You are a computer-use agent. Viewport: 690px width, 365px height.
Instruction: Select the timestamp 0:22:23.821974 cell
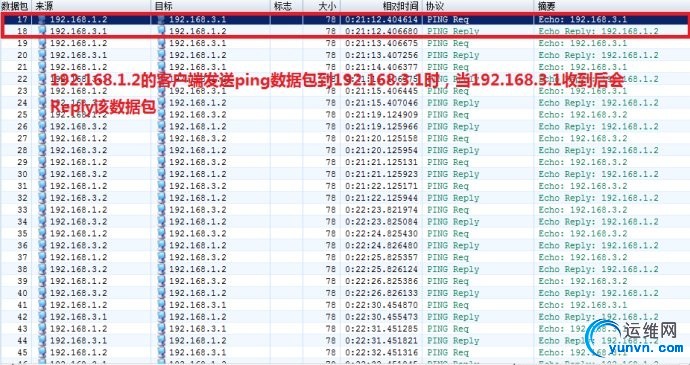click(381, 210)
